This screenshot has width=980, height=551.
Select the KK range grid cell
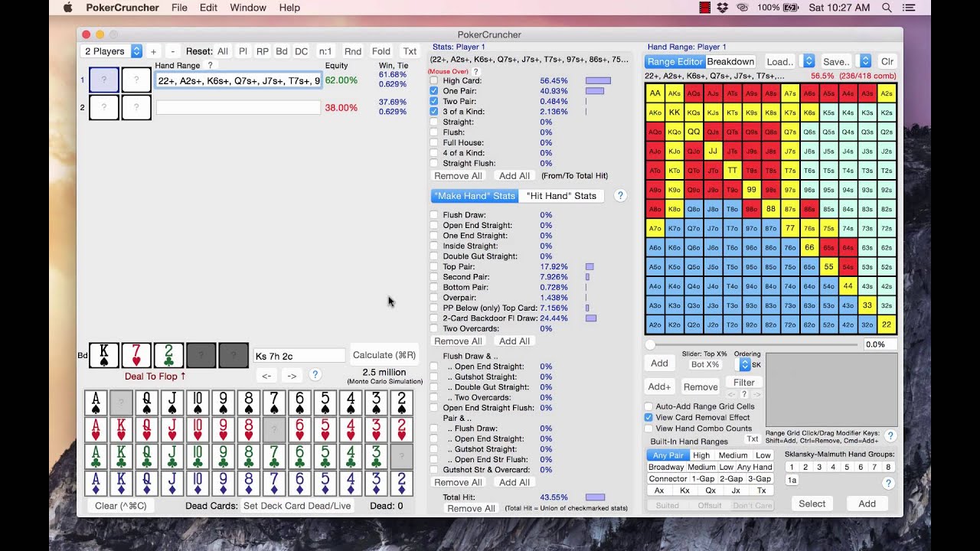click(x=675, y=112)
